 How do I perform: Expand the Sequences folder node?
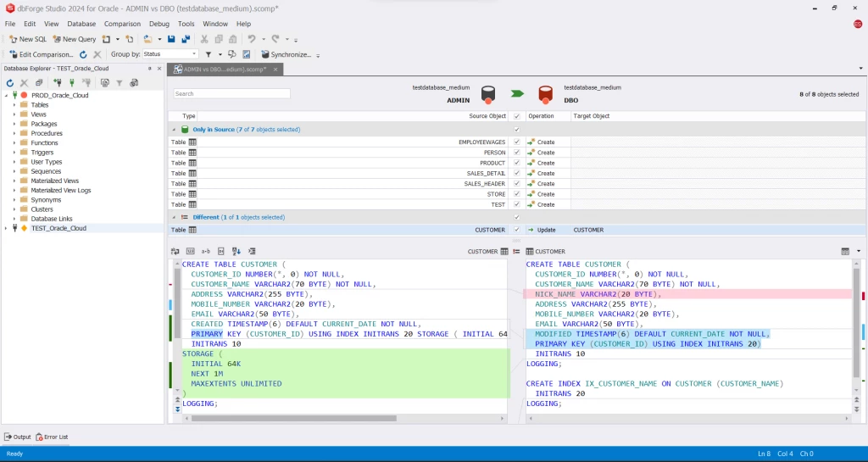click(14, 171)
